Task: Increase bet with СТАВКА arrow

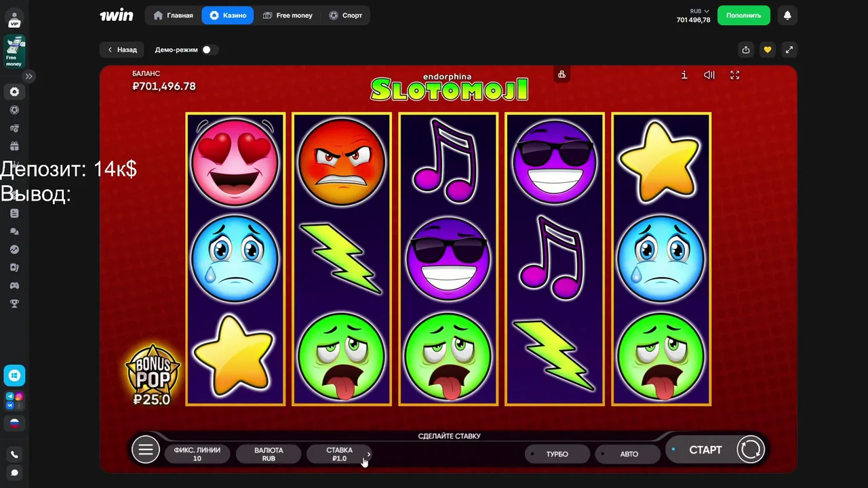Action: 369,454
